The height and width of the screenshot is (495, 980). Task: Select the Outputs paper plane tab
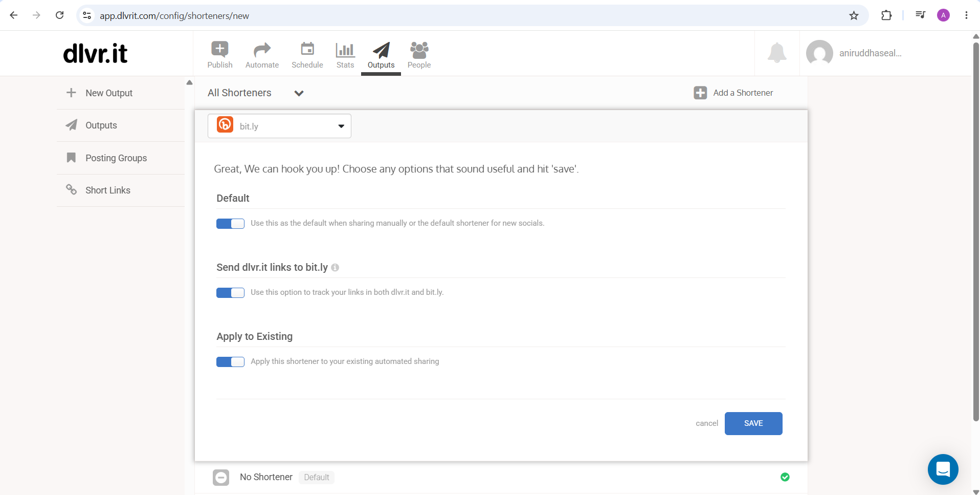[381, 55]
